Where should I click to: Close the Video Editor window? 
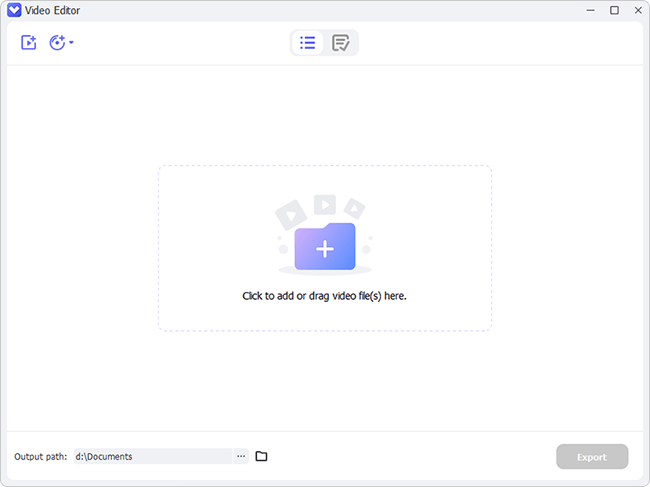click(638, 10)
